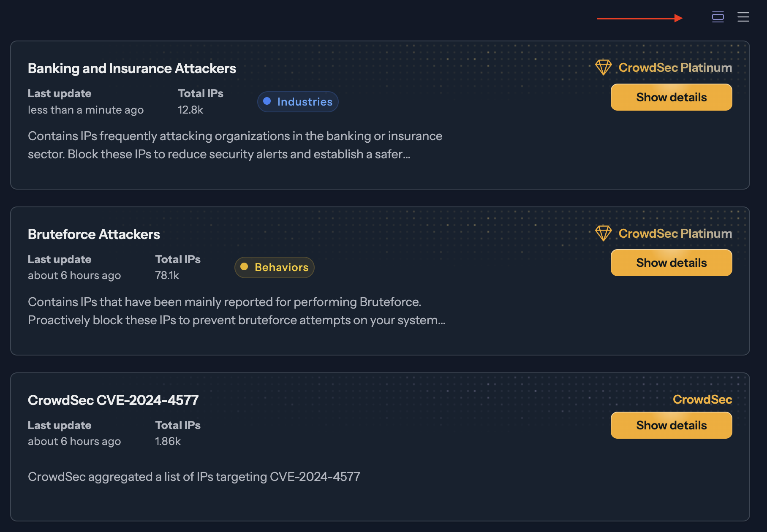Switch to compact list view icon
767x532 pixels.
[743, 17]
